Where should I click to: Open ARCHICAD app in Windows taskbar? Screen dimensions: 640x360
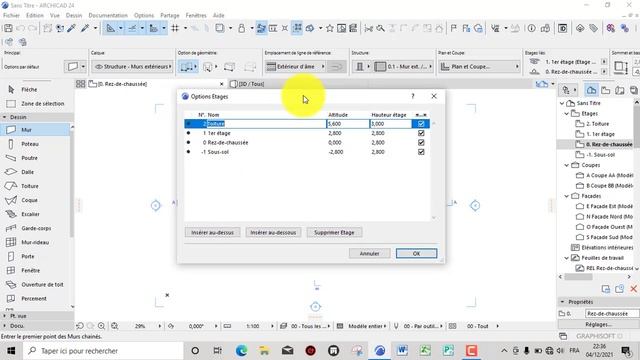(380, 351)
